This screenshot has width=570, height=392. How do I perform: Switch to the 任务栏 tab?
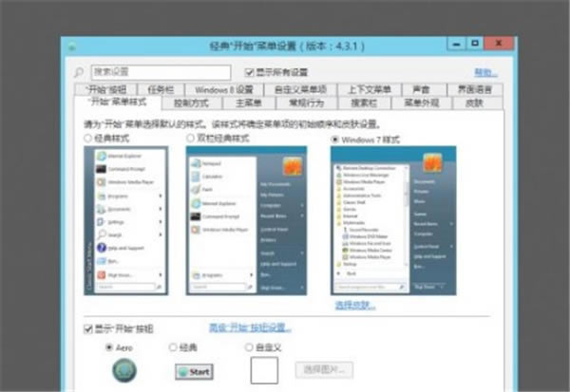pos(161,89)
